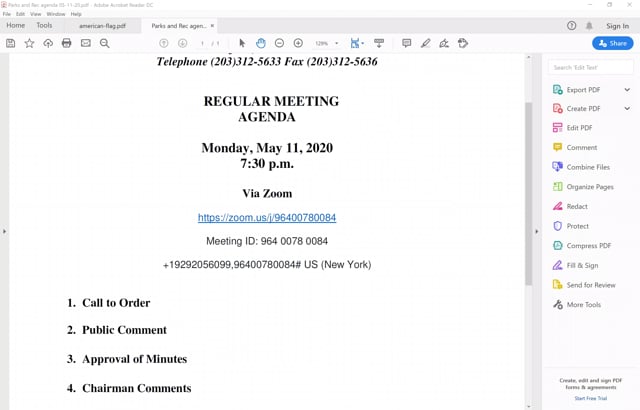Open Help question mark icon
The height and width of the screenshot is (410, 640).
pyautogui.click(x=571, y=26)
